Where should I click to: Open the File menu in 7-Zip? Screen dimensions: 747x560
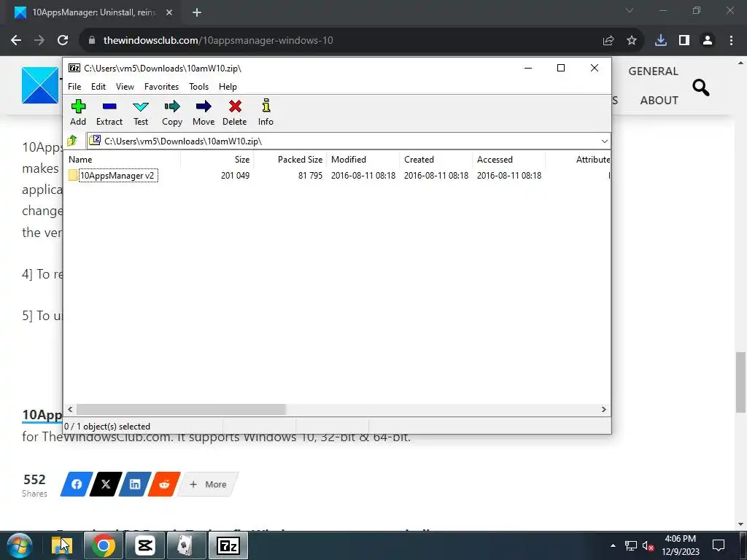coord(74,87)
